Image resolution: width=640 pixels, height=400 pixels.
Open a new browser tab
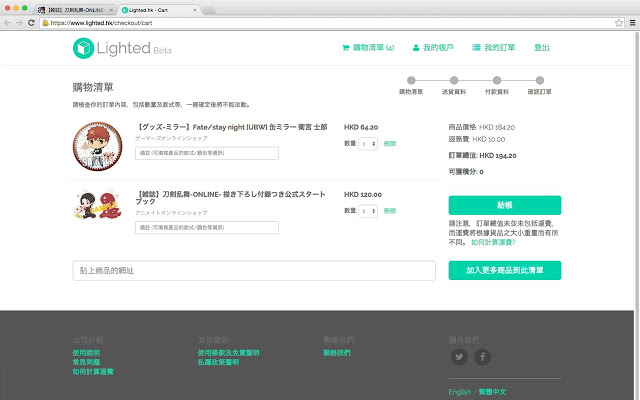(209, 10)
